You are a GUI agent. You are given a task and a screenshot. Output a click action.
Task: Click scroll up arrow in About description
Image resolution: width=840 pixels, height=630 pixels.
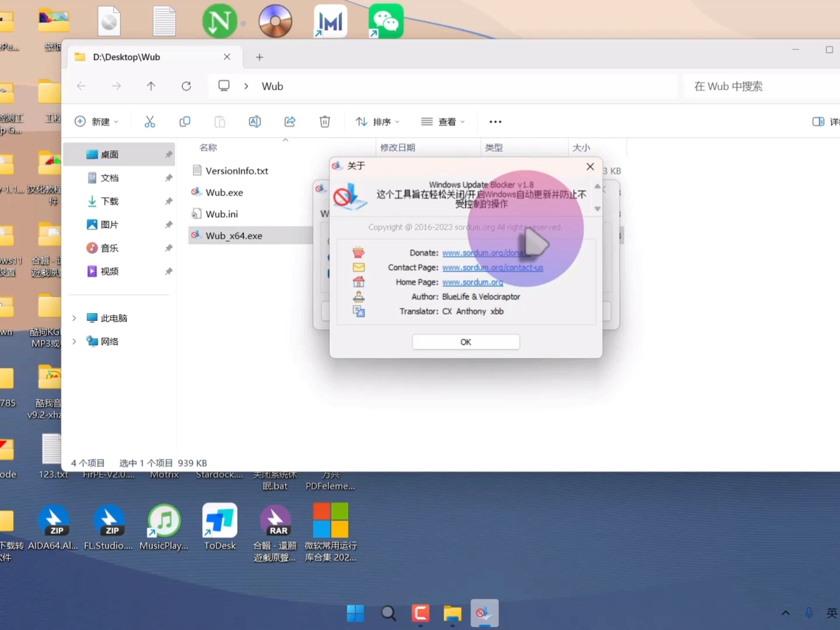pyautogui.click(x=597, y=186)
